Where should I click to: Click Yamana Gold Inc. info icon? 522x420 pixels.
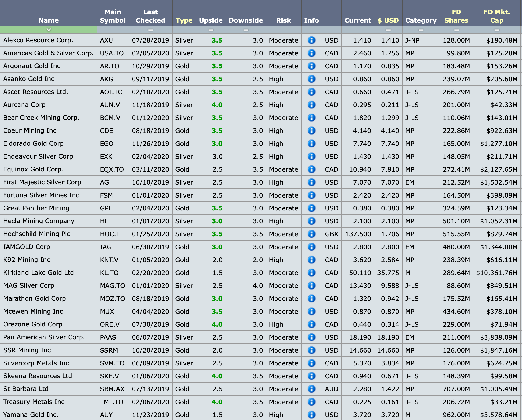(x=311, y=415)
